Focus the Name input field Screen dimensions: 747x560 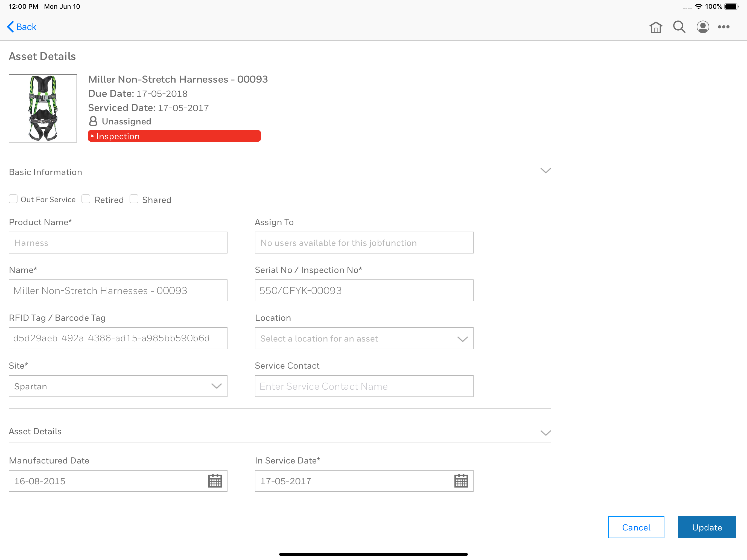tap(118, 290)
